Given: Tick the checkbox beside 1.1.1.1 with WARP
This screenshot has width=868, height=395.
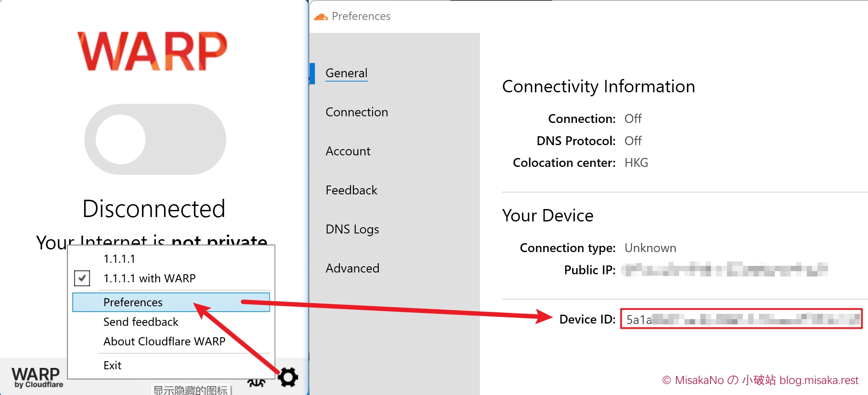Looking at the screenshot, I should click(82, 278).
